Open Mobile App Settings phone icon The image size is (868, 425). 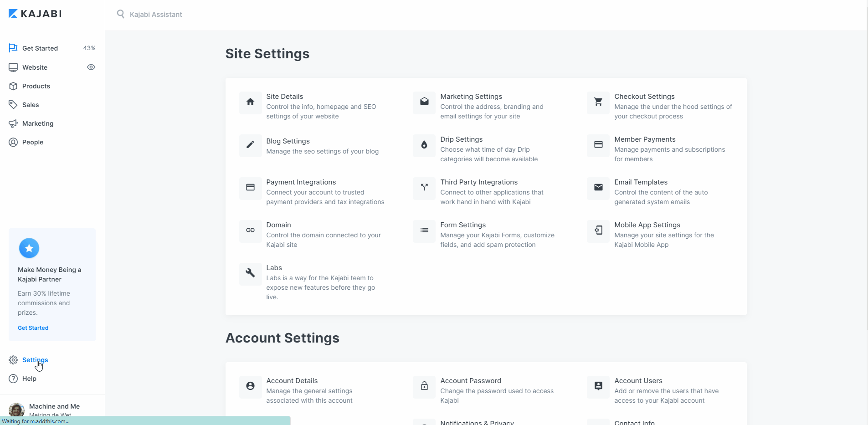coord(598,230)
